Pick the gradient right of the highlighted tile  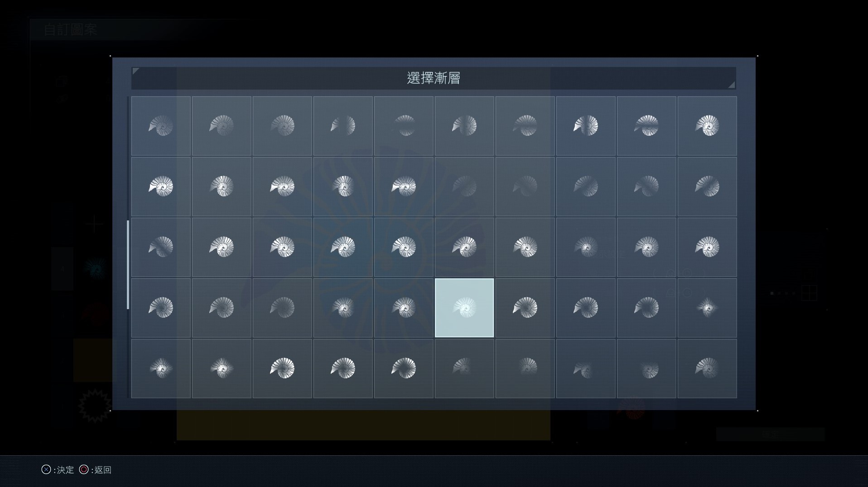(x=525, y=308)
